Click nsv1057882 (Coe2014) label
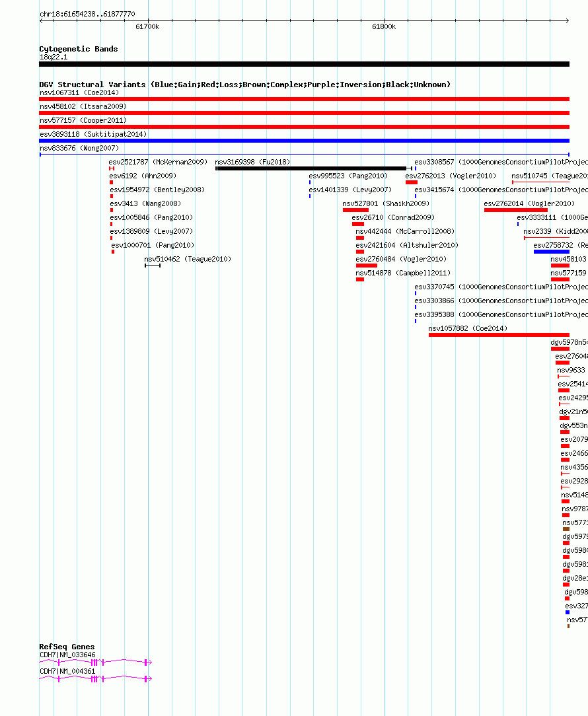The image size is (588, 716). click(468, 328)
